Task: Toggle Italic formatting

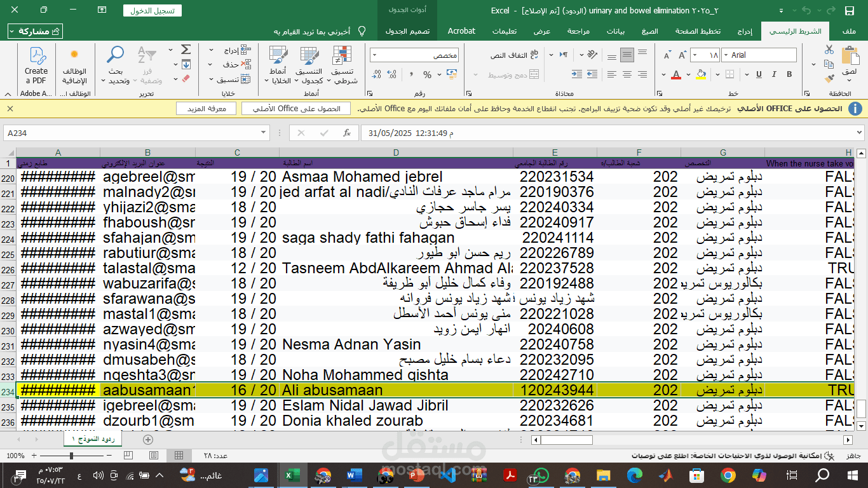Action: pyautogui.click(x=775, y=74)
